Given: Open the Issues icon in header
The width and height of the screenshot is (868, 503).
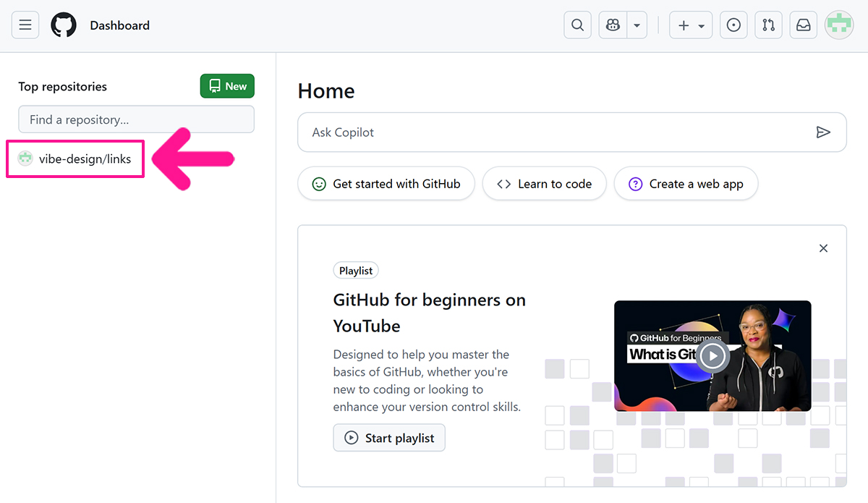Looking at the screenshot, I should 733,25.
